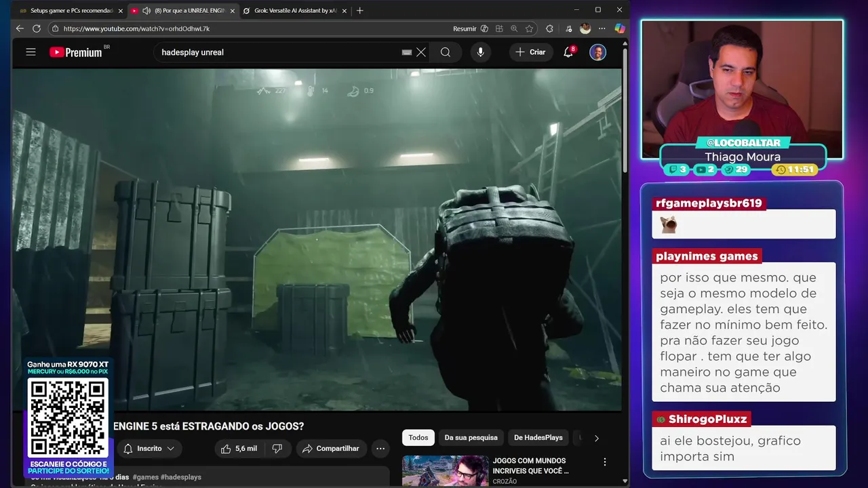Open the zoom magnifier icon in address bar
This screenshot has height=488, width=868.
514,28
